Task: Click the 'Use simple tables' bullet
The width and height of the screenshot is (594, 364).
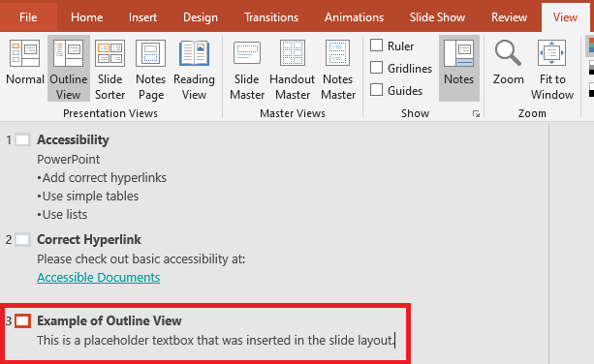Action: point(88,196)
